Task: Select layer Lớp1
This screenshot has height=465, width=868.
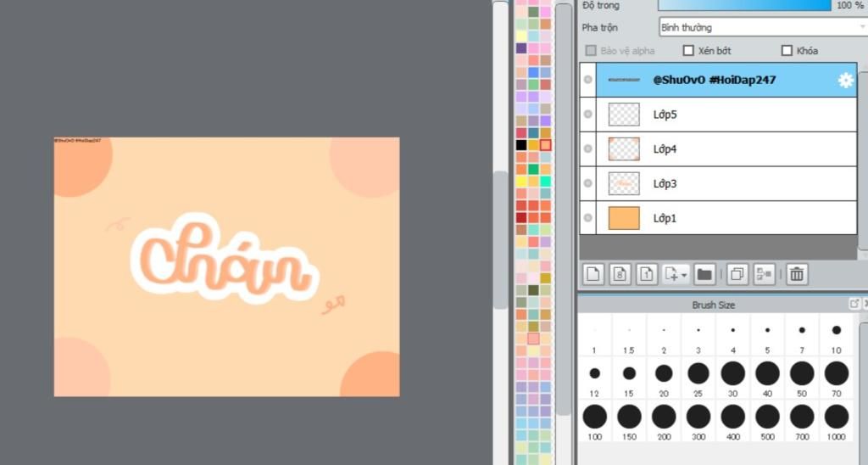Action: click(726, 218)
